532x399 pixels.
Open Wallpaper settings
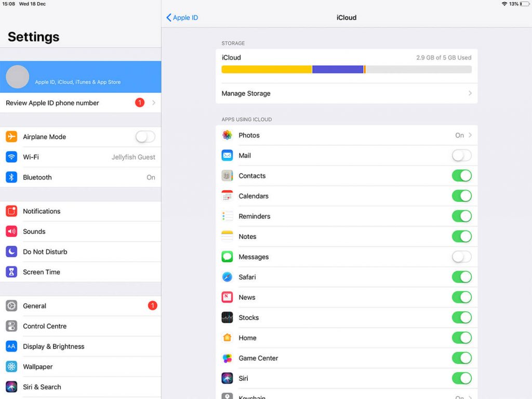[x=81, y=366]
